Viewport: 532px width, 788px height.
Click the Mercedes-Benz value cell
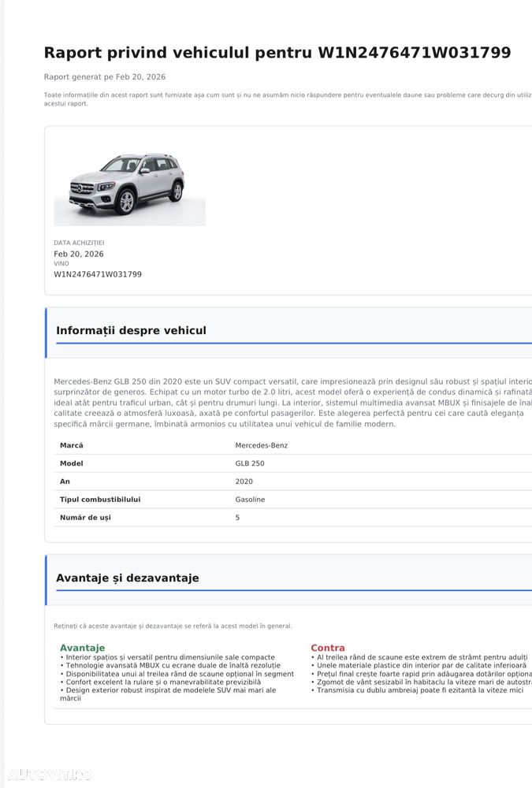(262, 445)
